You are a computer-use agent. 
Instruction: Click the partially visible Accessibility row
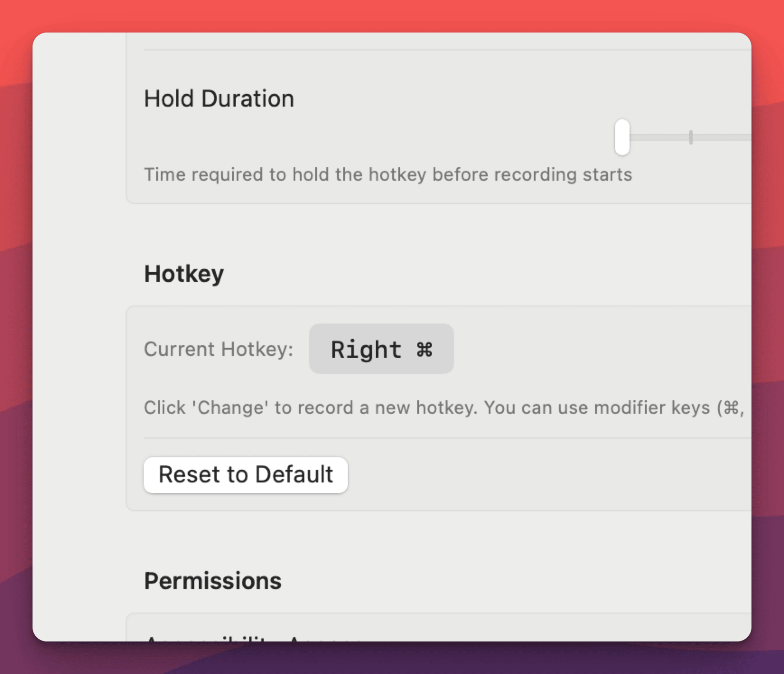pos(253,637)
